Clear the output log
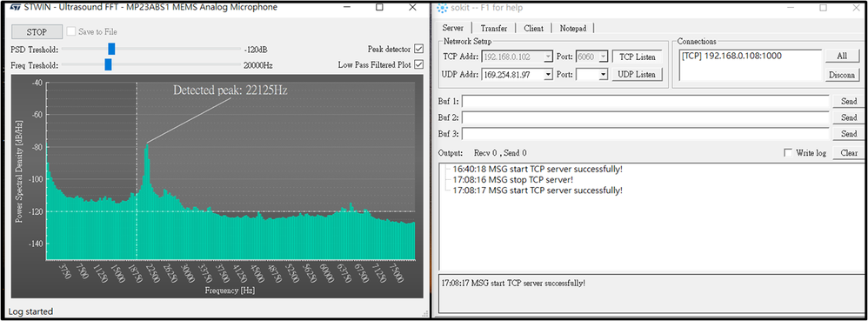Image resolution: width=868 pixels, height=321 pixels. pyautogui.click(x=848, y=153)
